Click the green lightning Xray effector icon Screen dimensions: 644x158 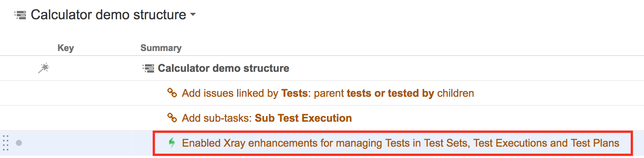[172, 143]
